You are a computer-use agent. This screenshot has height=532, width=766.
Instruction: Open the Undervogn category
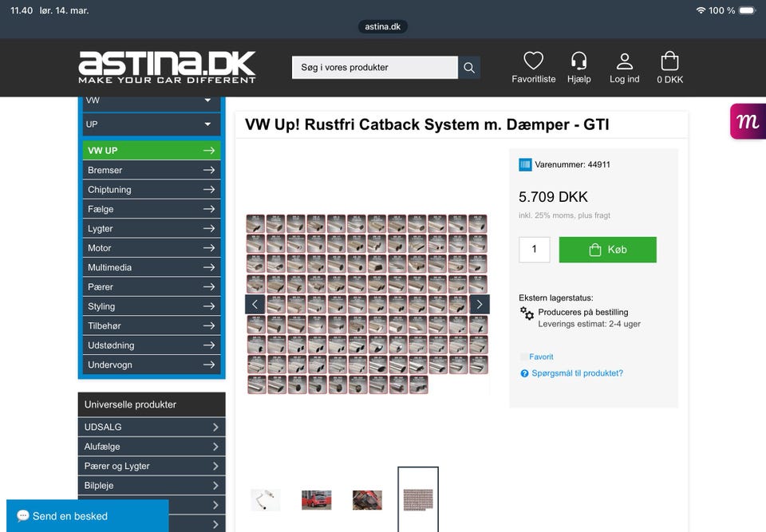(x=152, y=365)
